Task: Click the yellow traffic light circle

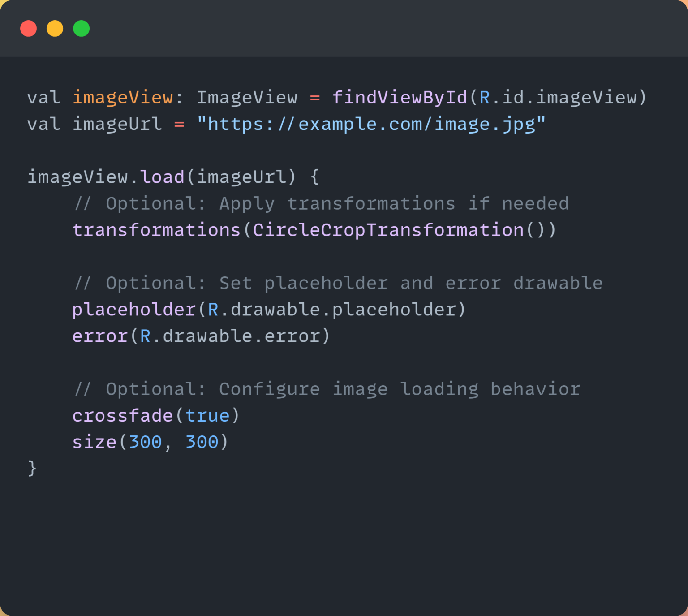Action: (x=55, y=28)
